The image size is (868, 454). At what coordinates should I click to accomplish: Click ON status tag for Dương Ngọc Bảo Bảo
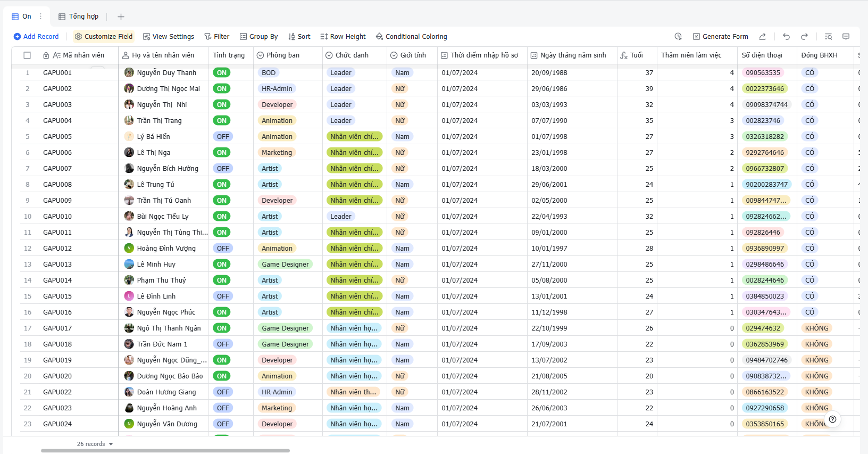tap(222, 376)
